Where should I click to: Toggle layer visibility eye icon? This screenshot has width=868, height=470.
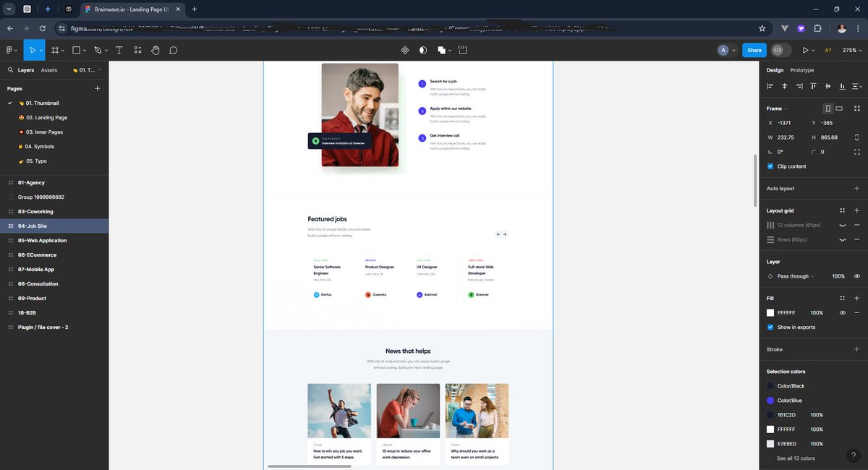click(x=857, y=276)
